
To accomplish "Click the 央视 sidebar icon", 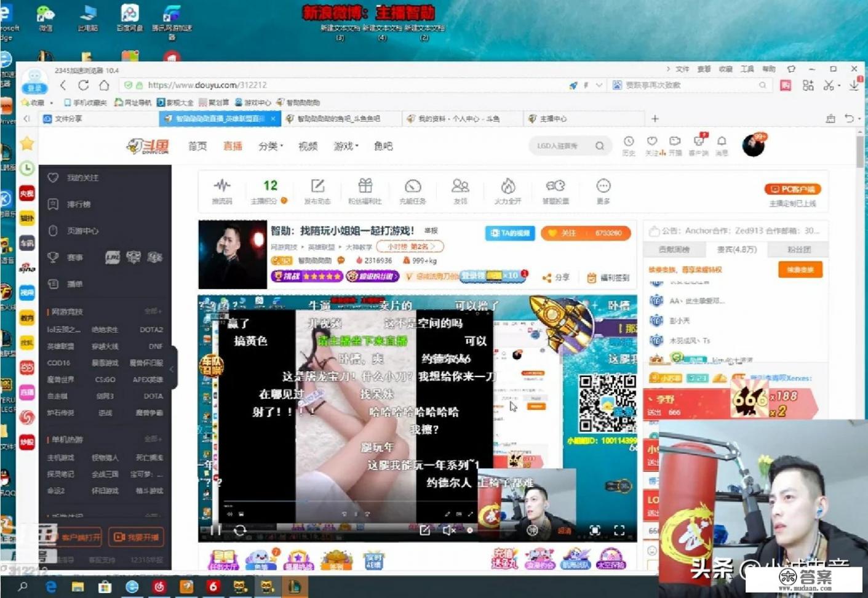I will coord(26,193).
